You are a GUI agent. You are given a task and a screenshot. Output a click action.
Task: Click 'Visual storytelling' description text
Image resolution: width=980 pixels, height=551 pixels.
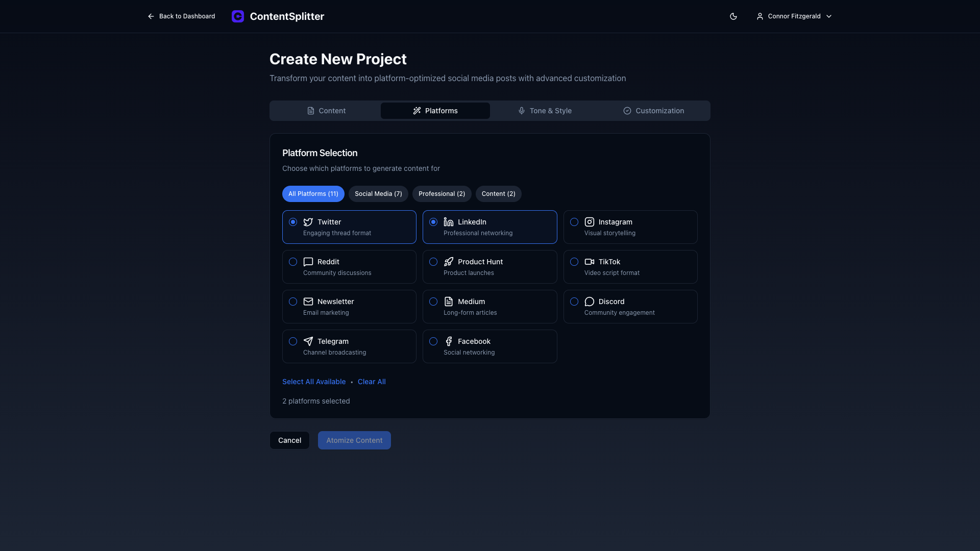tap(609, 233)
